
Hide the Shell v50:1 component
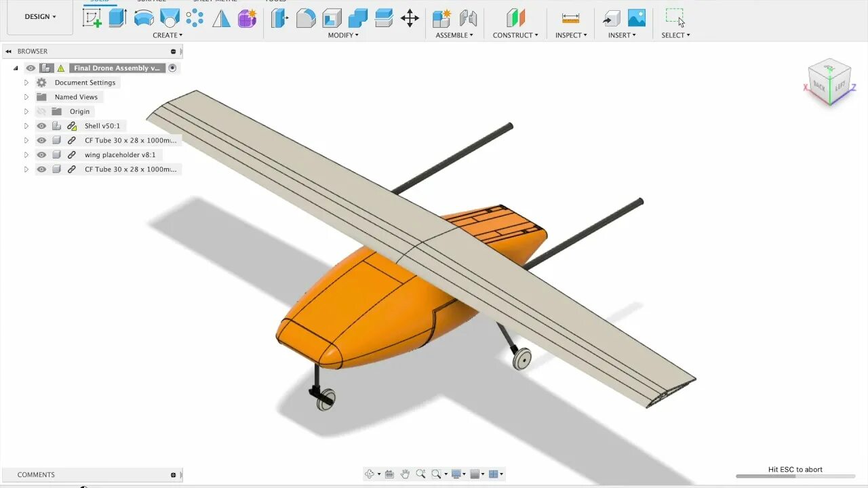(41, 126)
